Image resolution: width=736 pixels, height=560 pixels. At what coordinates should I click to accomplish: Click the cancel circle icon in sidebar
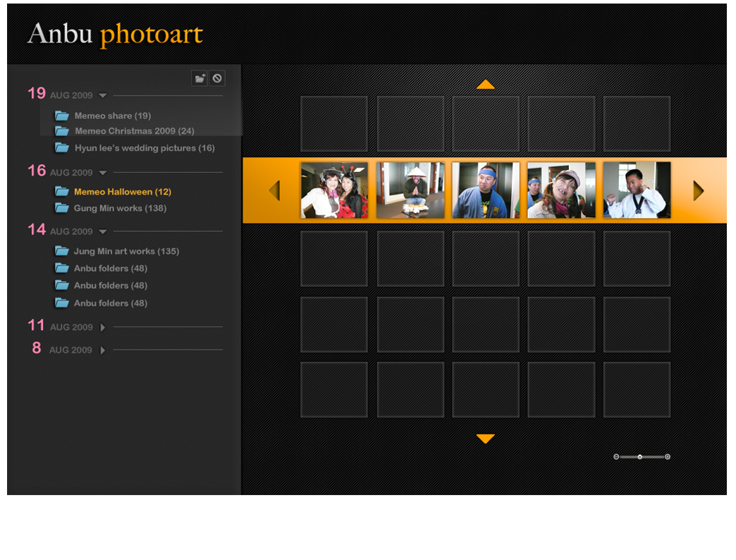pos(217,78)
